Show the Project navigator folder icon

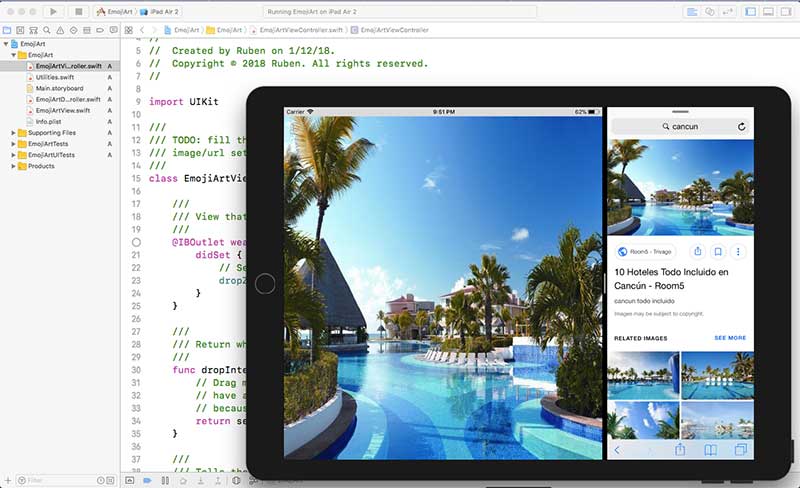7,30
